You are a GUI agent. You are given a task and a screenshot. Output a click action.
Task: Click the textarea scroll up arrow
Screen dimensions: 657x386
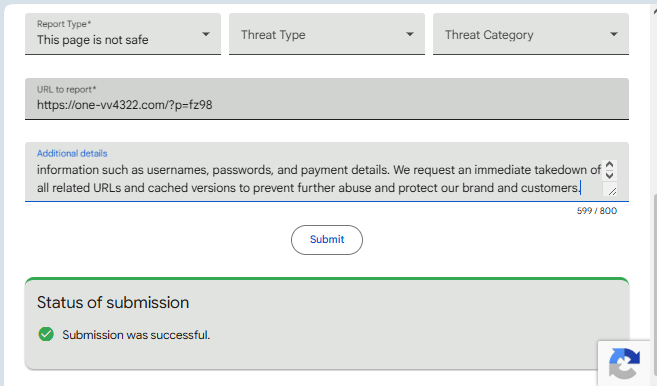[610, 165]
